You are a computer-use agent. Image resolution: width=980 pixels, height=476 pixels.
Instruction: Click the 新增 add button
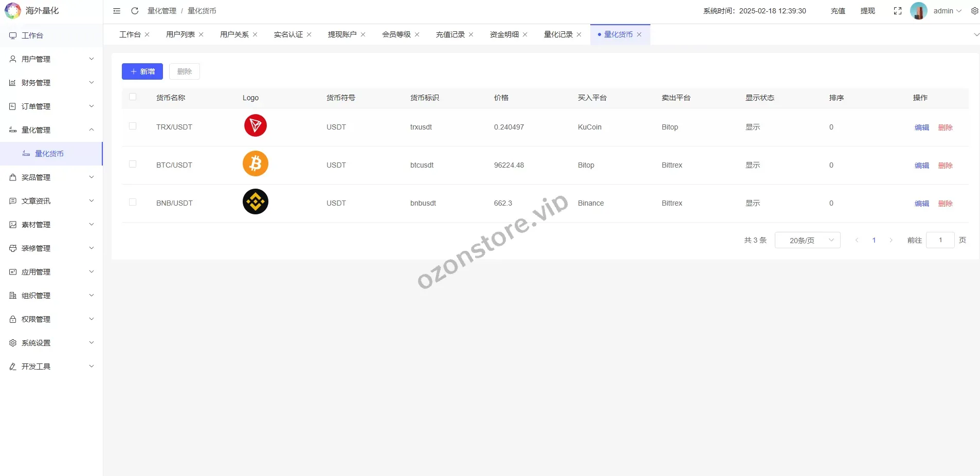tap(142, 71)
